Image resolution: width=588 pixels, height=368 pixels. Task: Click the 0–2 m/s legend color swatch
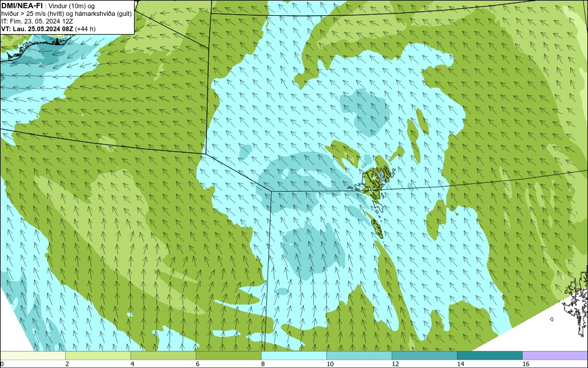pos(32,355)
